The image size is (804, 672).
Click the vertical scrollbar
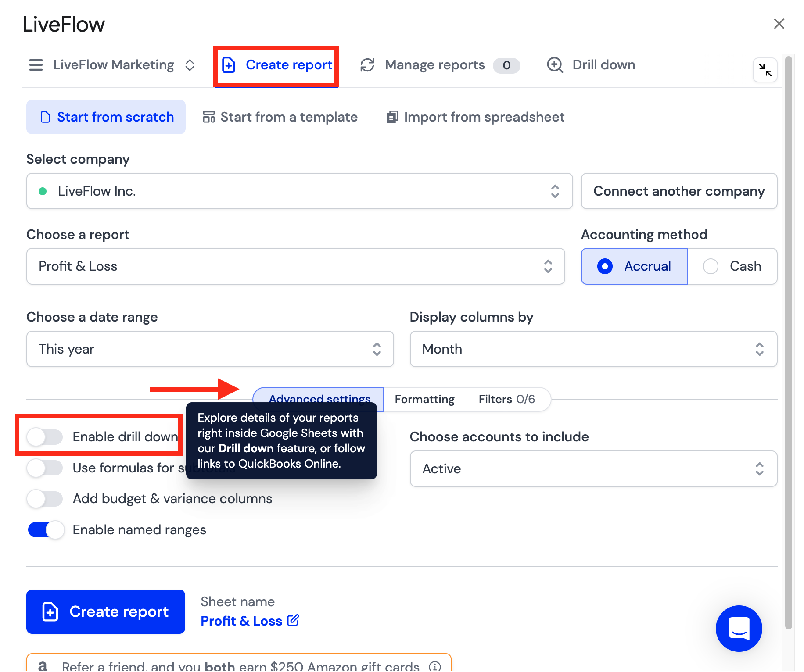point(789,342)
